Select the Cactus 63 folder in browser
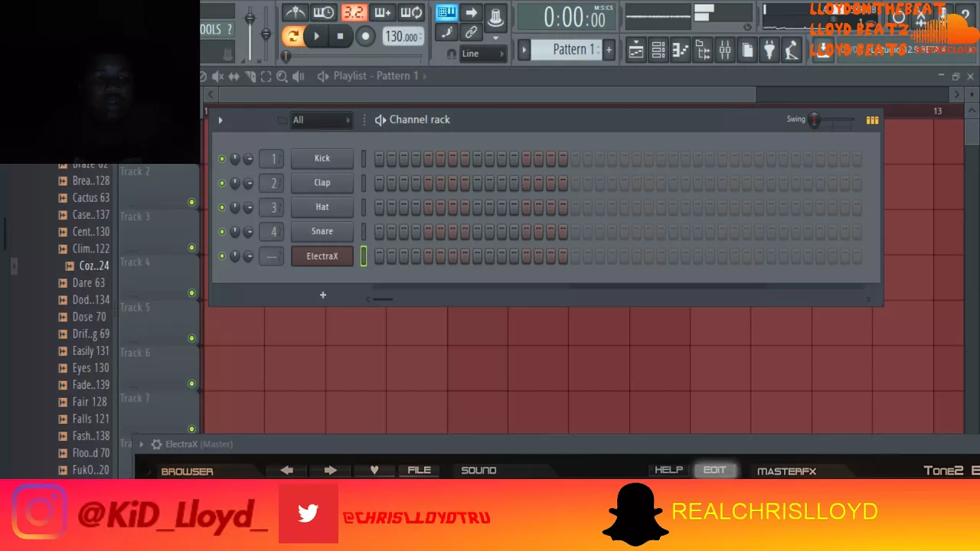This screenshot has width=980, height=551. 84,198
